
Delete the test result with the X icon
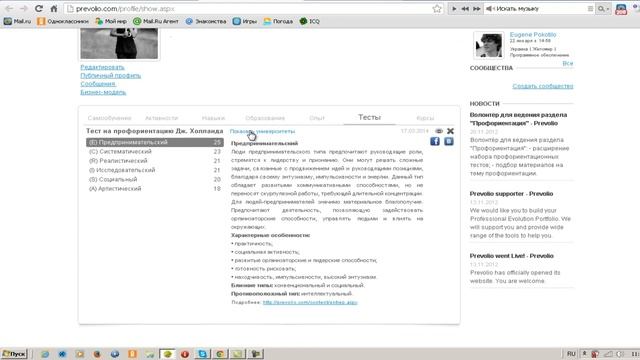(x=450, y=131)
